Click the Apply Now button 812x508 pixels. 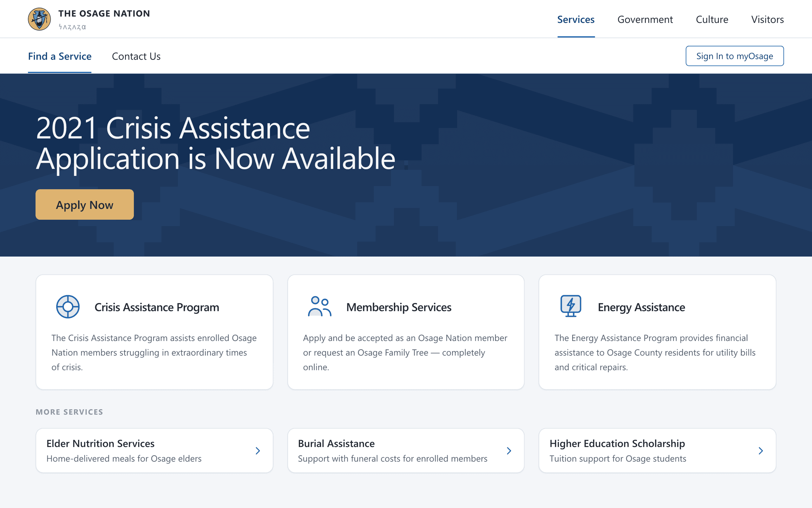pos(85,204)
